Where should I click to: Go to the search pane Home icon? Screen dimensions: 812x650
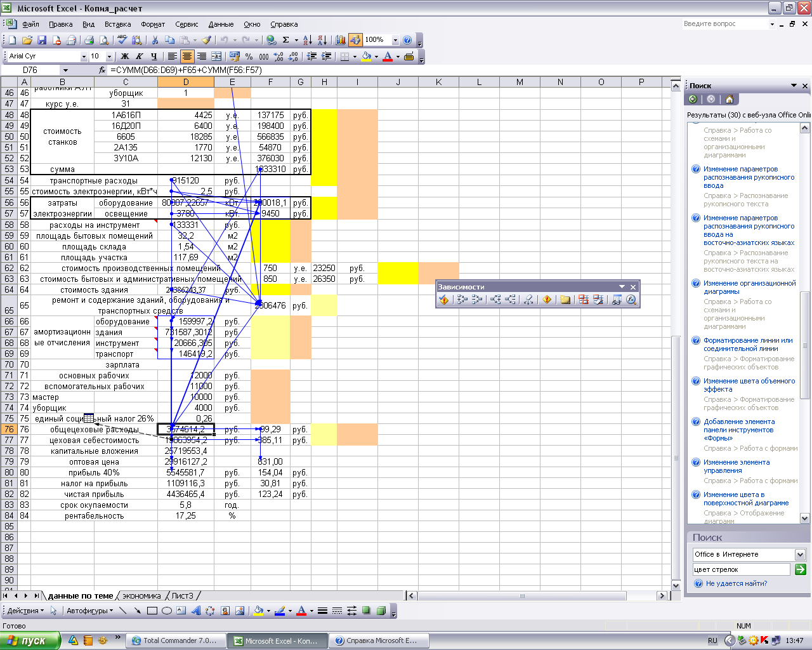coord(730,99)
